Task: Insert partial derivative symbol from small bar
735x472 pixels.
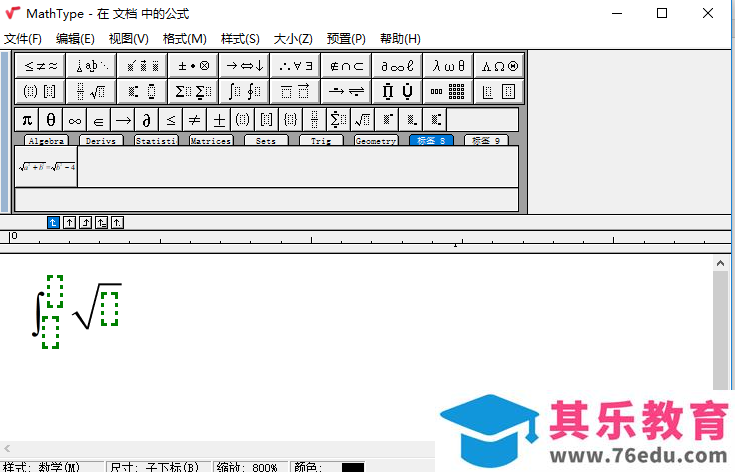Action: [147, 120]
